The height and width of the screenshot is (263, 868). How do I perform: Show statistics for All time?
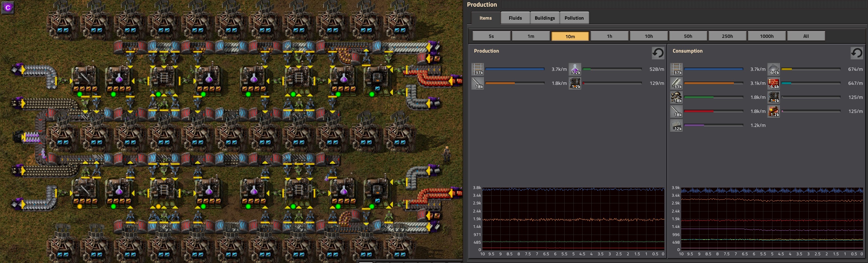(x=806, y=36)
